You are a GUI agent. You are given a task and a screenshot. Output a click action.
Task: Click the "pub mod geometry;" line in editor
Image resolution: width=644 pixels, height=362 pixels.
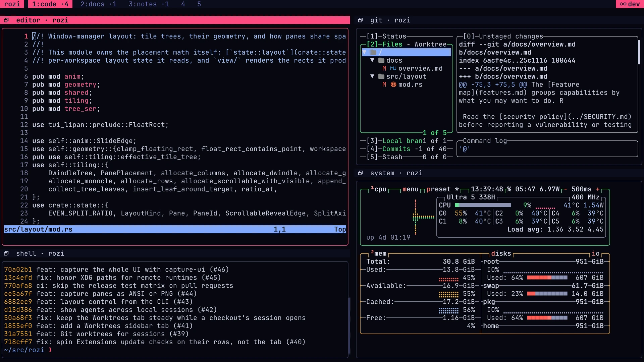[x=66, y=84]
